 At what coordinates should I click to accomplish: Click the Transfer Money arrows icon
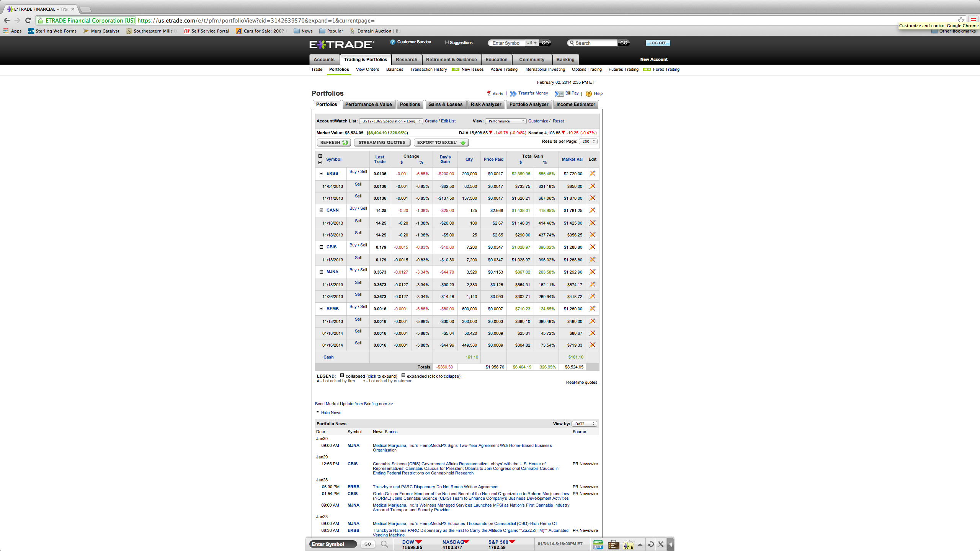tap(513, 94)
